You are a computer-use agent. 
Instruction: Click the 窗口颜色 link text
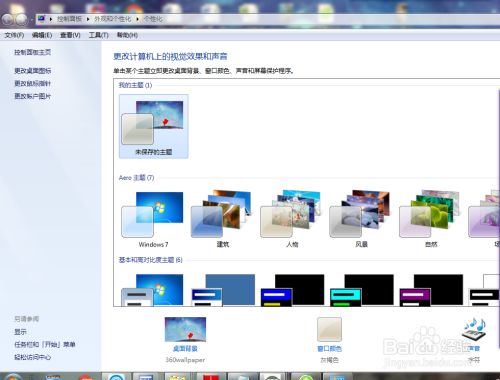pos(329,349)
